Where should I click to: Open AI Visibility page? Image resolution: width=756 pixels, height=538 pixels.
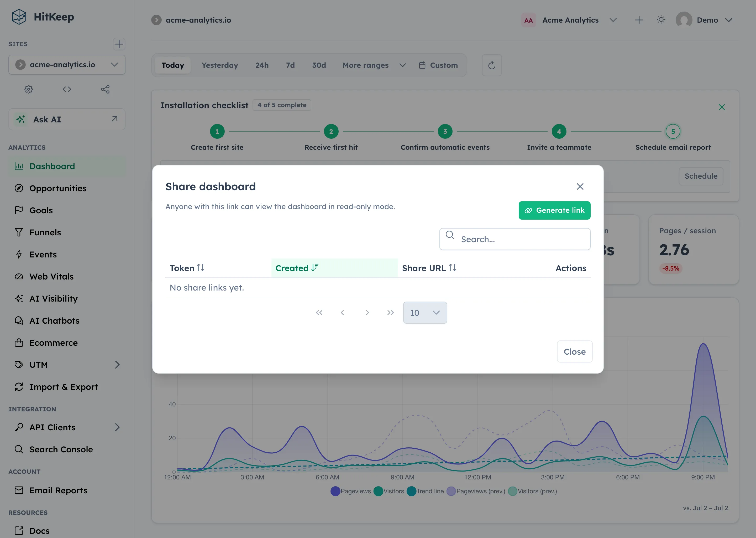67,298
